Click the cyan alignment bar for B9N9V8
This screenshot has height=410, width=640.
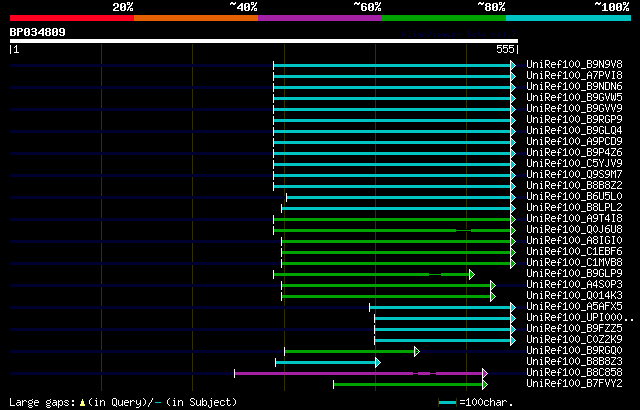[392, 66]
